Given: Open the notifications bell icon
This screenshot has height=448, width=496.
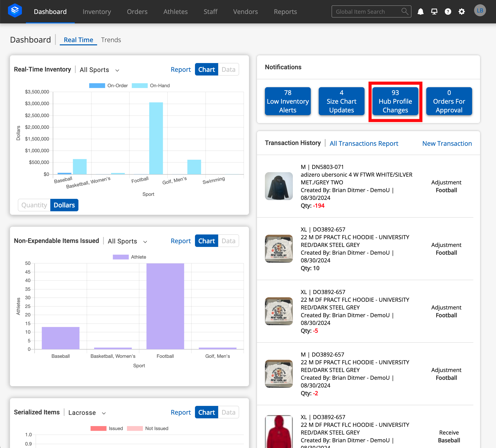Looking at the screenshot, I should (421, 11).
